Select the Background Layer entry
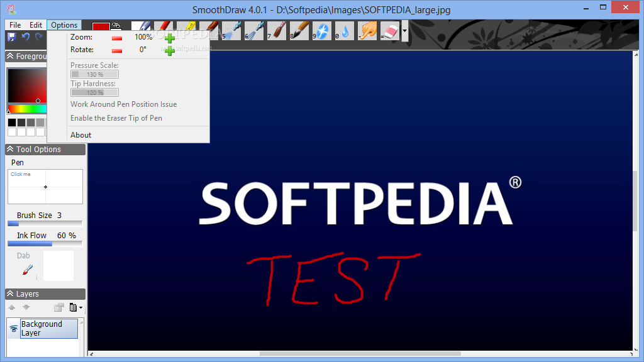Viewport: 644px width, 362px height. coord(49,328)
